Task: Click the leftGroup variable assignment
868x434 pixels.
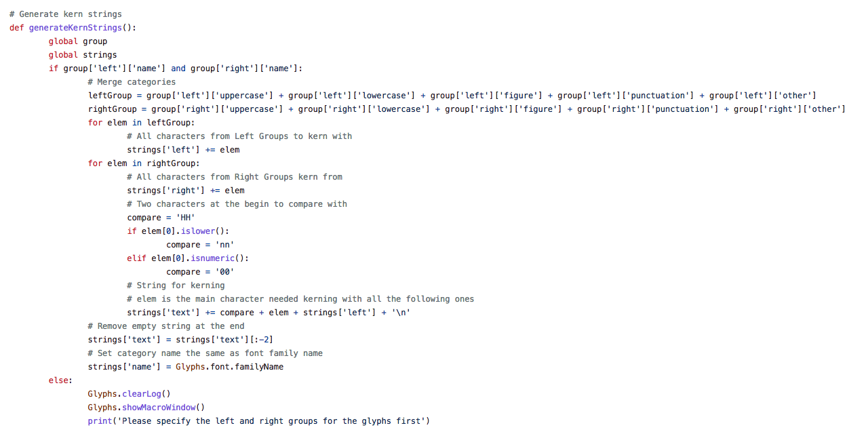Action: coord(452,96)
